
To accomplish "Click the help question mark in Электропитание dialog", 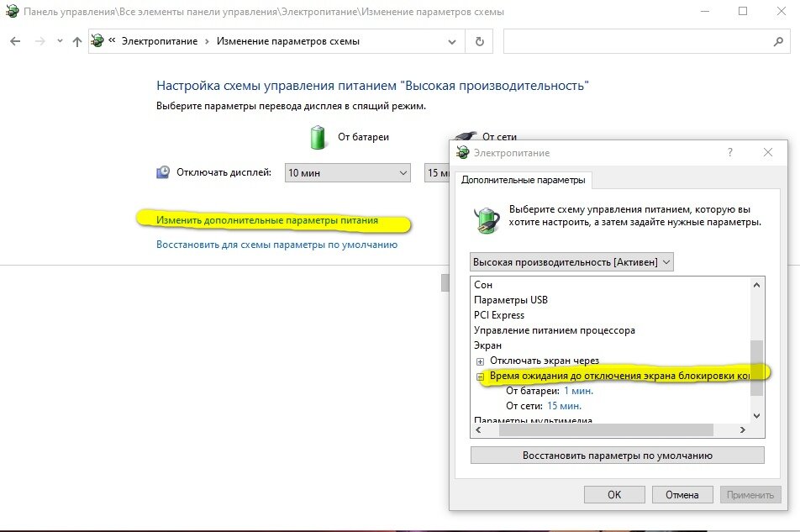I will coord(730,152).
